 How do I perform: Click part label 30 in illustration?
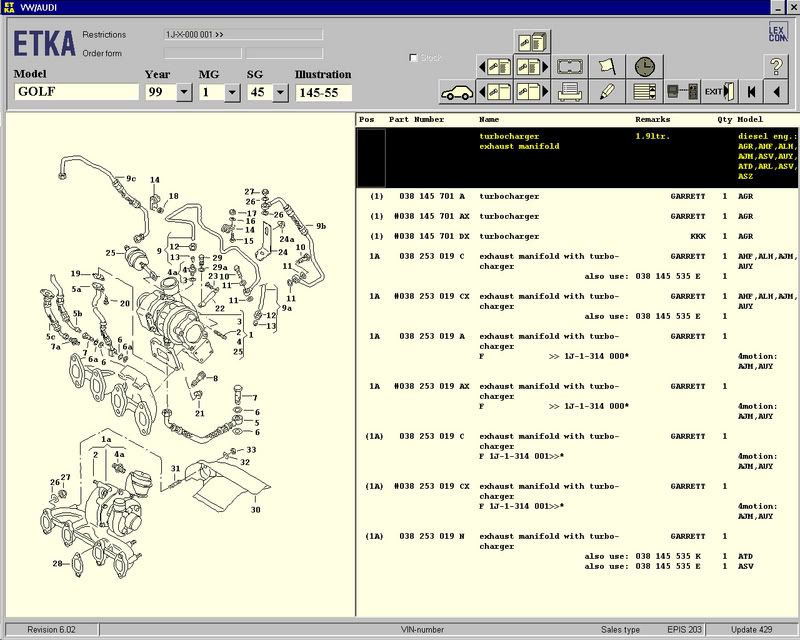pyautogui.click(x=256, y=509)
